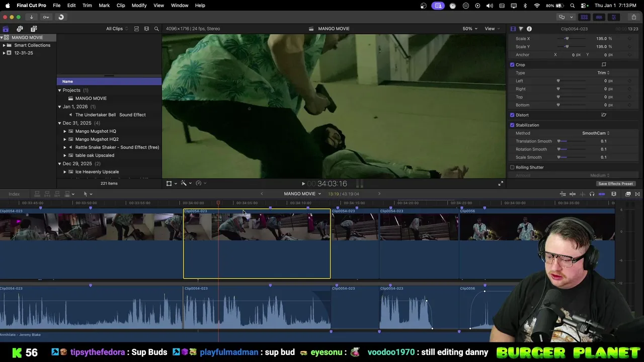Reveal Distort on-screen controls icon
Viewport: 644px width, 362px height.
604,115
